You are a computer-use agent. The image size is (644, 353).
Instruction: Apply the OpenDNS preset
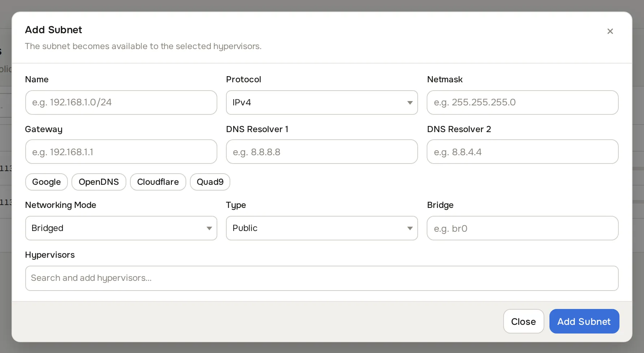99,182
